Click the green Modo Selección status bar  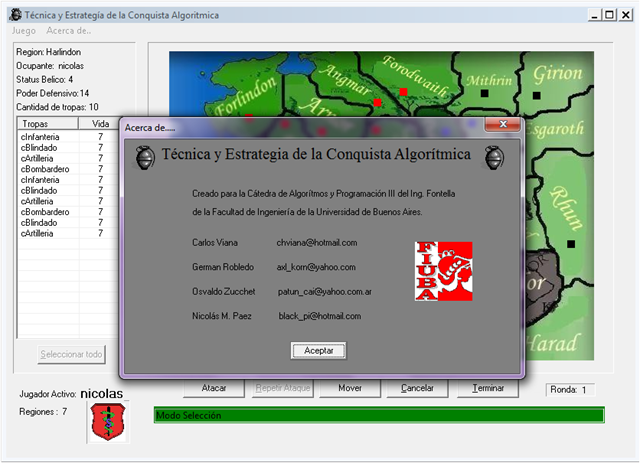tap(379, 415)
